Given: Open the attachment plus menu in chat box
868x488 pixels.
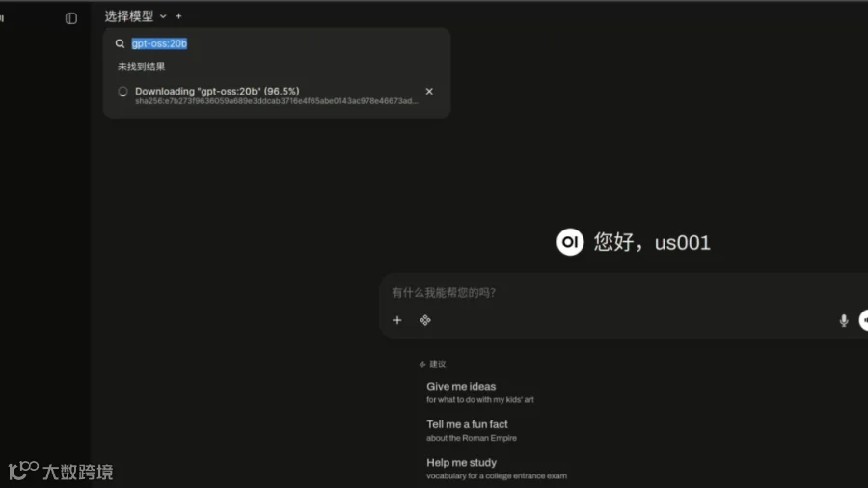Looking at the screenshot, I should tap(397, 320).
